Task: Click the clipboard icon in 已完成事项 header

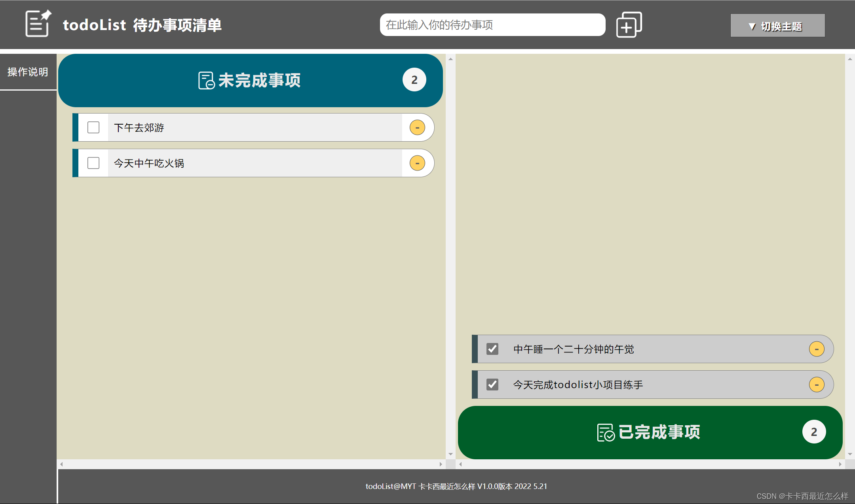Action: [x=604, y=432]
